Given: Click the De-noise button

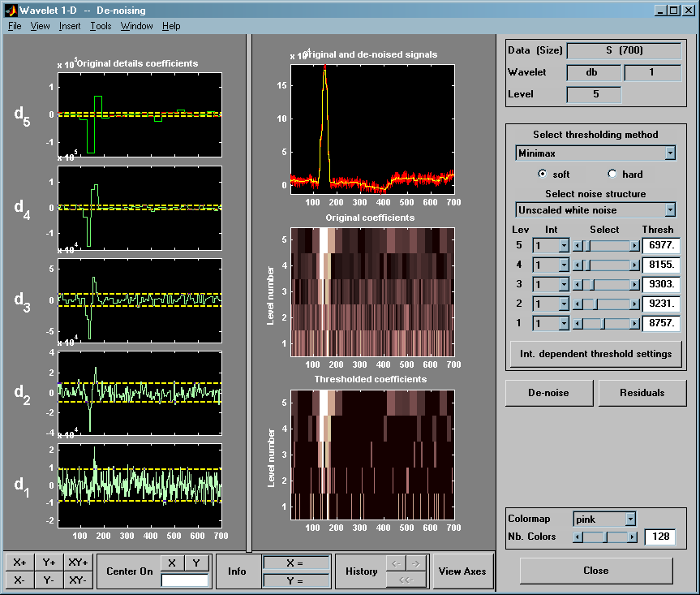Looking at the screenshot, I should 548,393.
